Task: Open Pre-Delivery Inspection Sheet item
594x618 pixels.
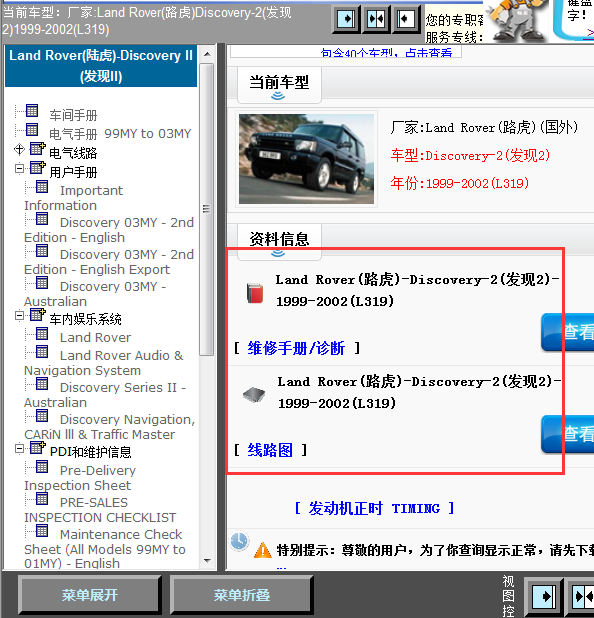Action: click(x=80, y=477)
